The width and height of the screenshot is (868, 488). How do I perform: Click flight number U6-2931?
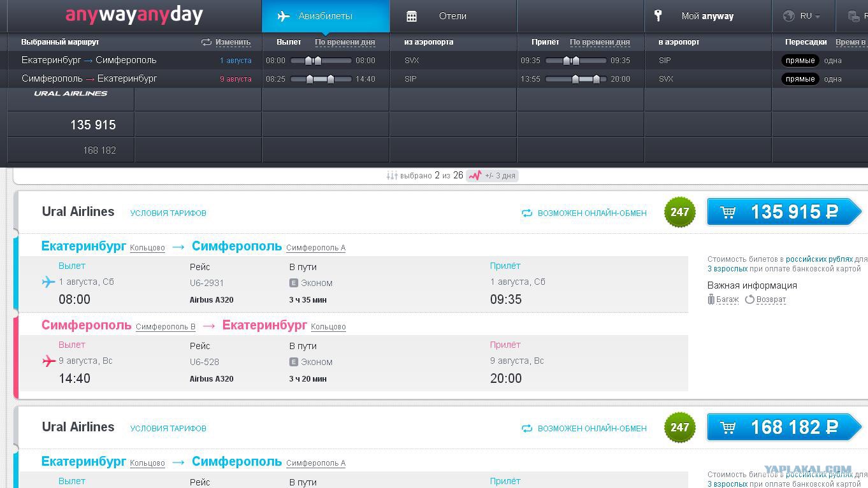[x=206, y=283]
